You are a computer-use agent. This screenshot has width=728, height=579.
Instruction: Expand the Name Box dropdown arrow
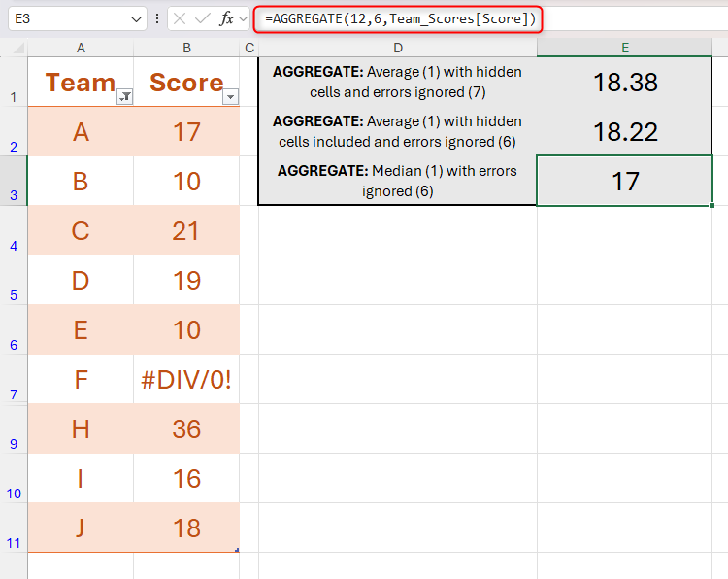(x=135, y=18)
